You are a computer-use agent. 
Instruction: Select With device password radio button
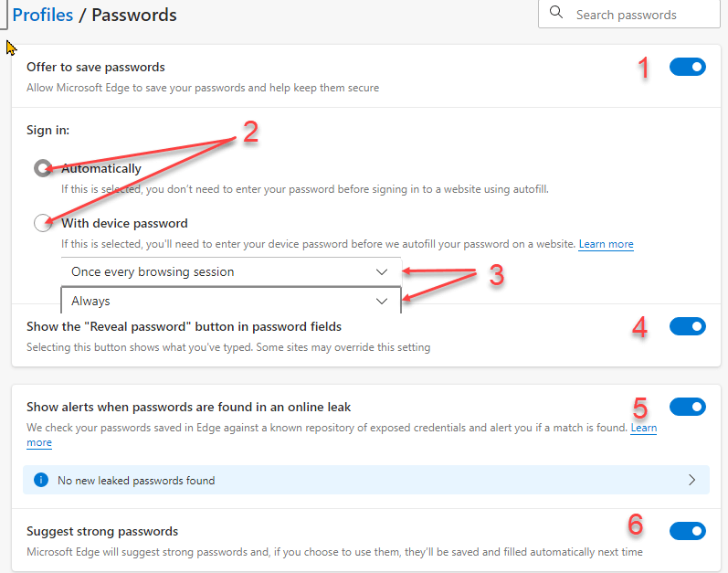click(43, 223)
